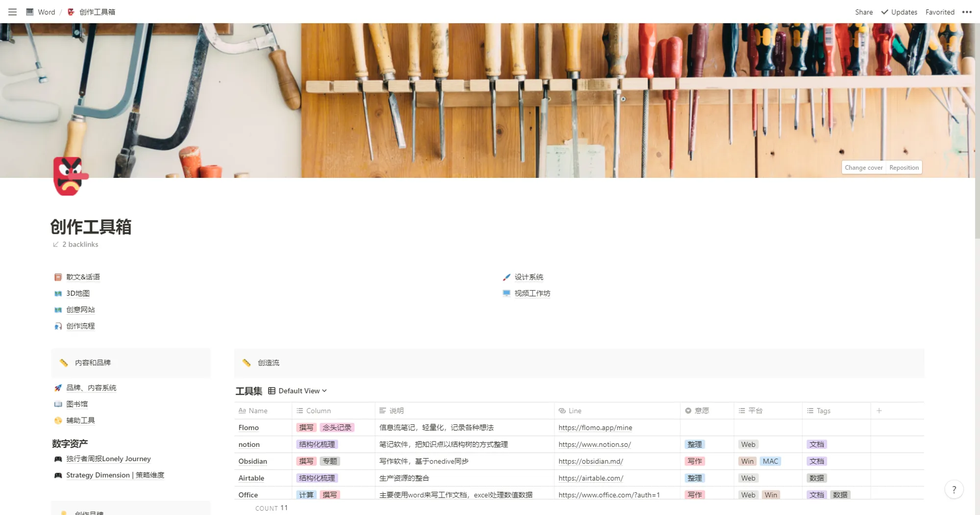Open the 独行者周报Lonely Journey page
Screen dimensions: 980x515
point(108,459)
